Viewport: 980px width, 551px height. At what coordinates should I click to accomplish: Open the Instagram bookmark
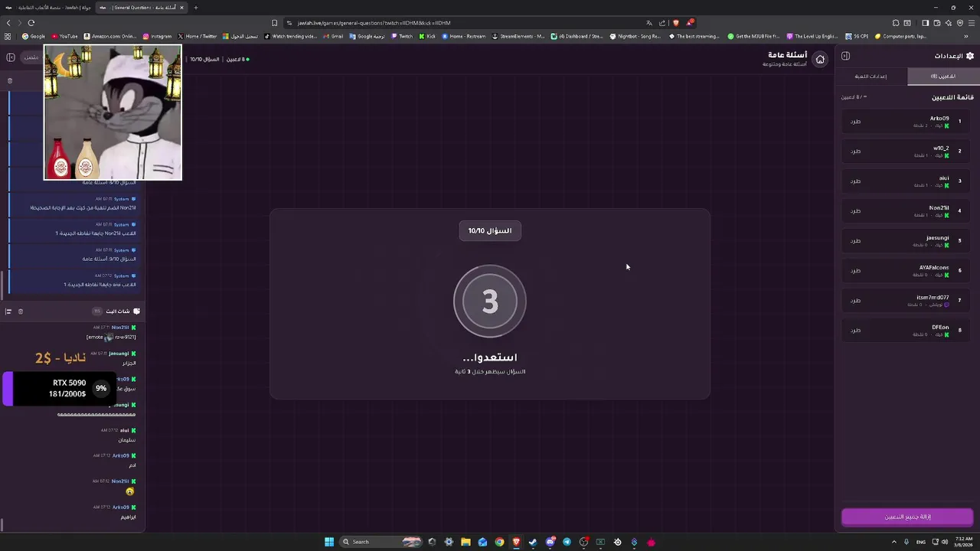(x=157, y=36)
